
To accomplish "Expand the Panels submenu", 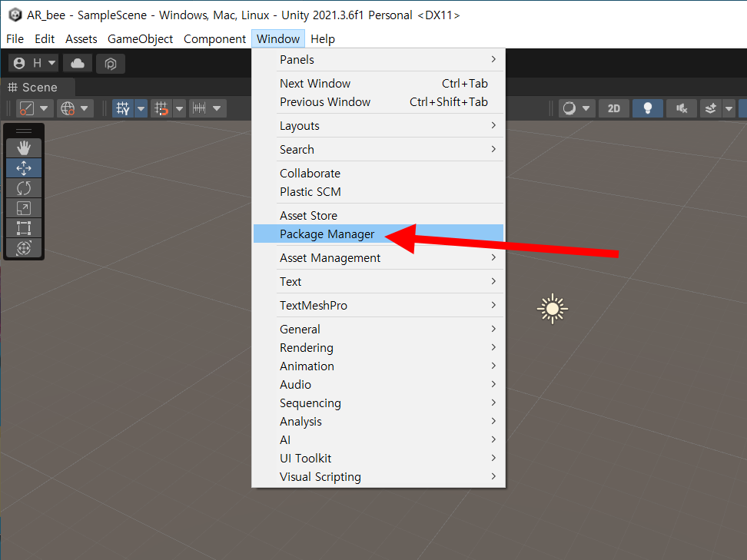I will coord(378,59).
